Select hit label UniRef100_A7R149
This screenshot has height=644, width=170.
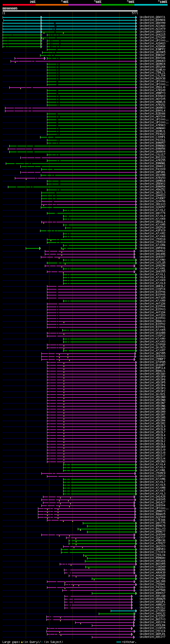152,90
